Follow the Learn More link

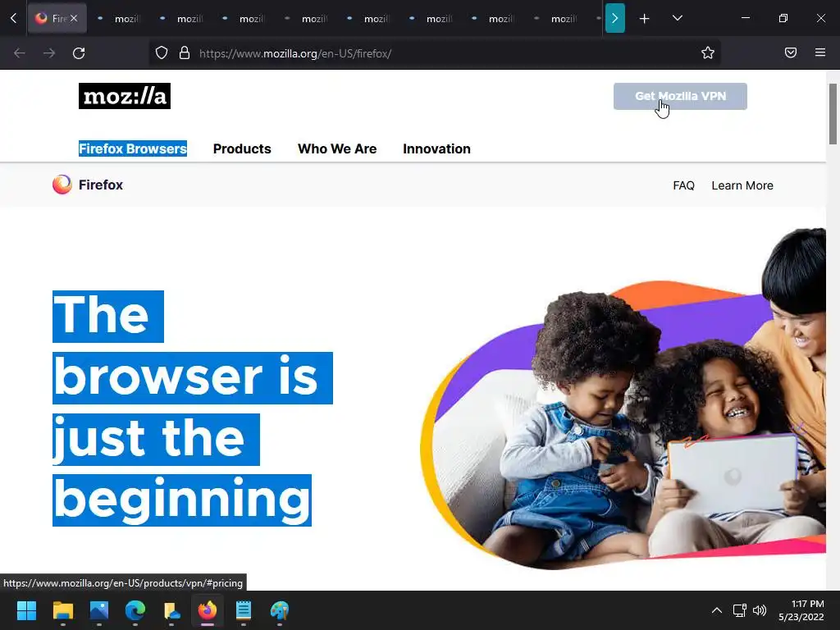(742, 185)
